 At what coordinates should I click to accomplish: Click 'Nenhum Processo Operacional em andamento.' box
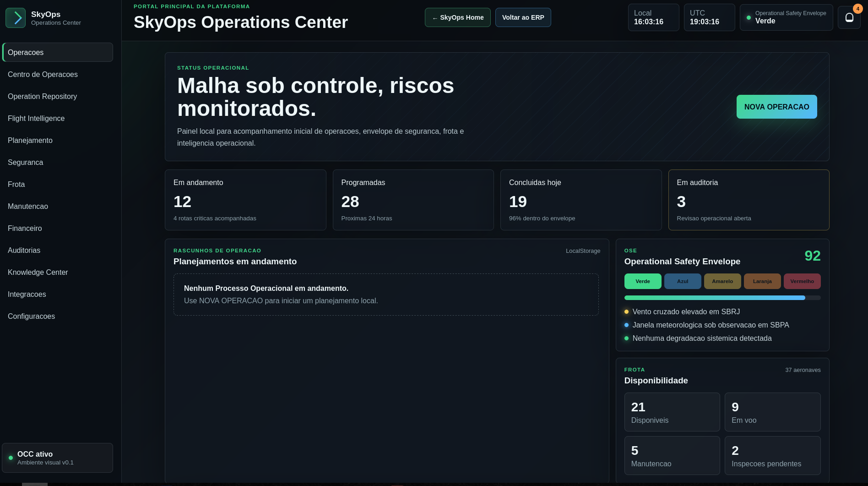[386, 295]
